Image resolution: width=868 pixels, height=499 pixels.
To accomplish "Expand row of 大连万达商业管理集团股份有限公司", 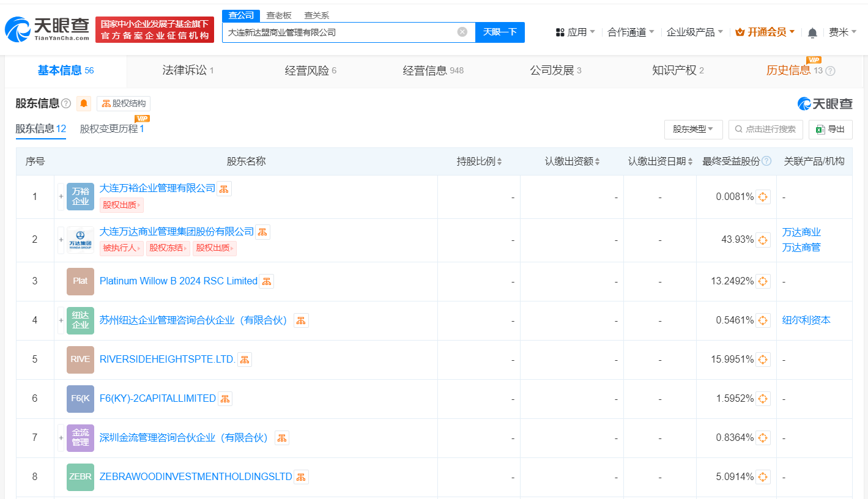I will [61, 240].
